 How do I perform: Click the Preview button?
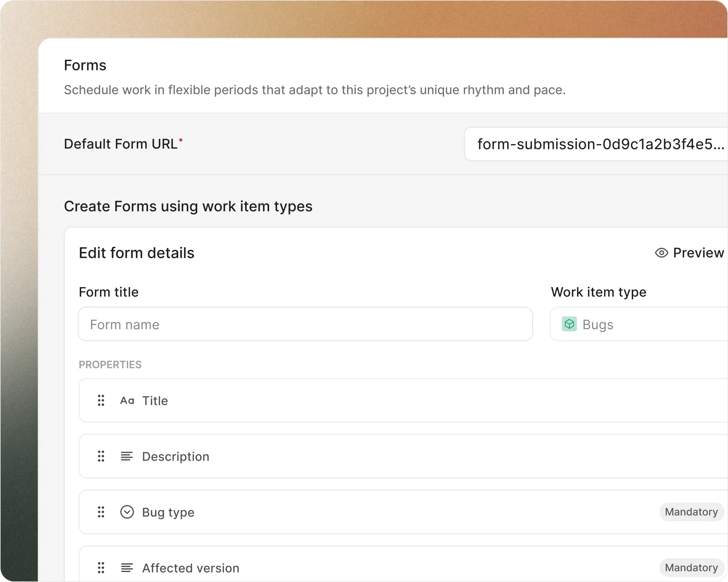(x=689, y=253)
